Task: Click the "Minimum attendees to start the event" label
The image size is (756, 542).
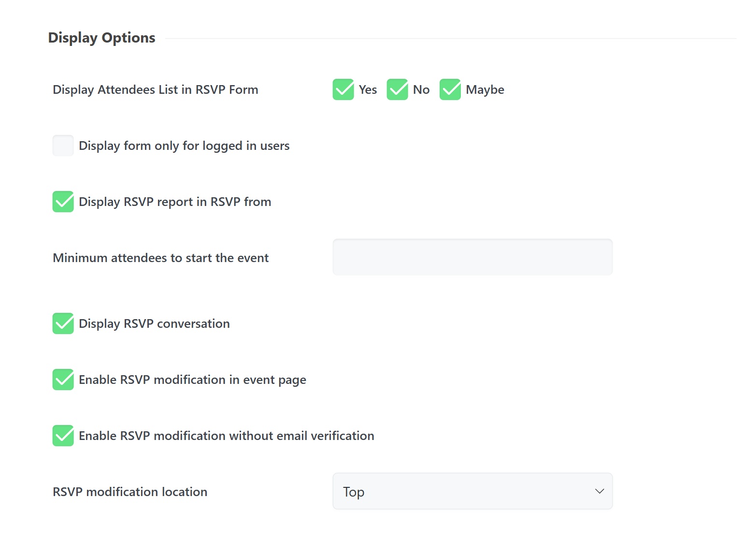Action: click(x=160, y=258)
